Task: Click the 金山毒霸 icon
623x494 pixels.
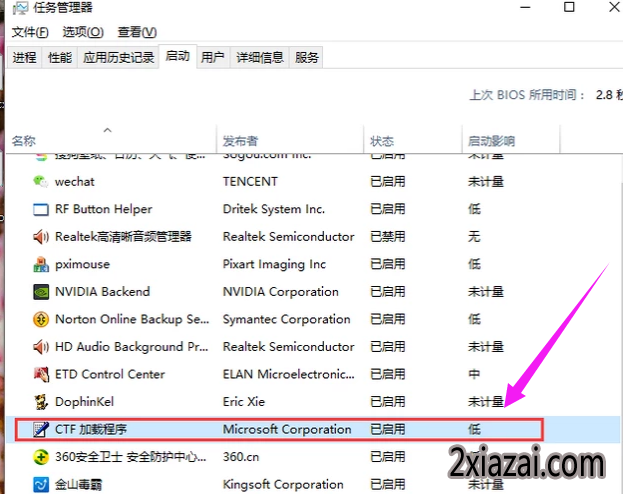Action: coord(41,484)
